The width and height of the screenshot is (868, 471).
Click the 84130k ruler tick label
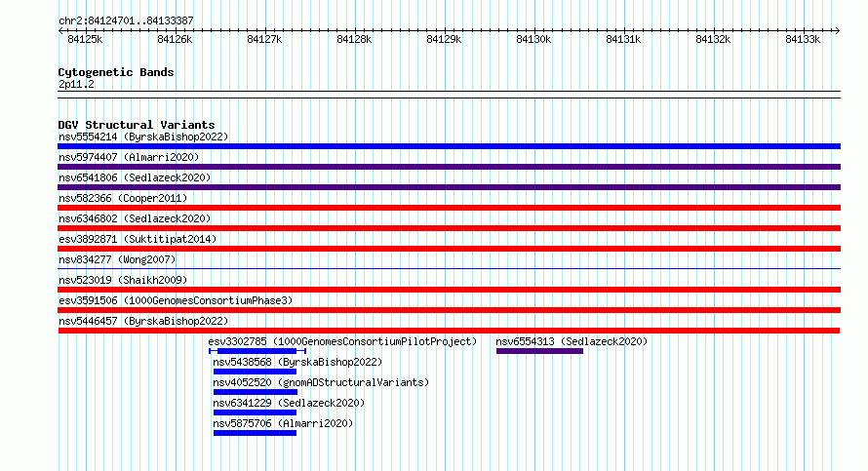point(533,40)
